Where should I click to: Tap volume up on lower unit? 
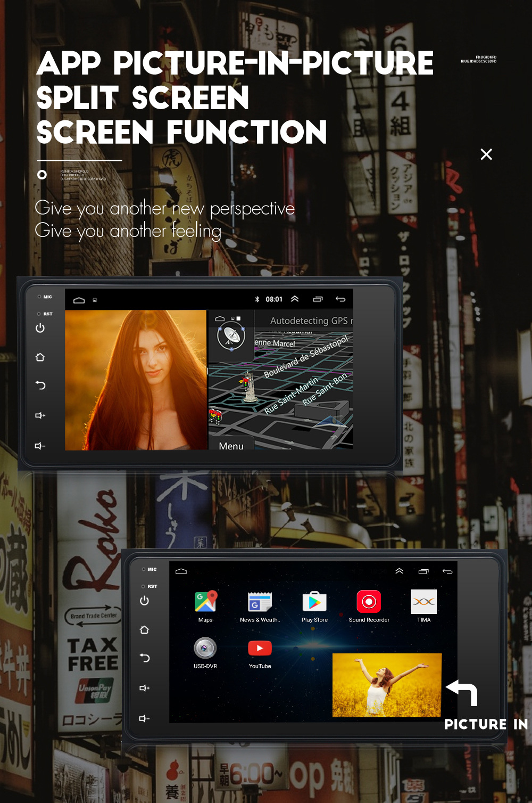[x=145, y=688]
